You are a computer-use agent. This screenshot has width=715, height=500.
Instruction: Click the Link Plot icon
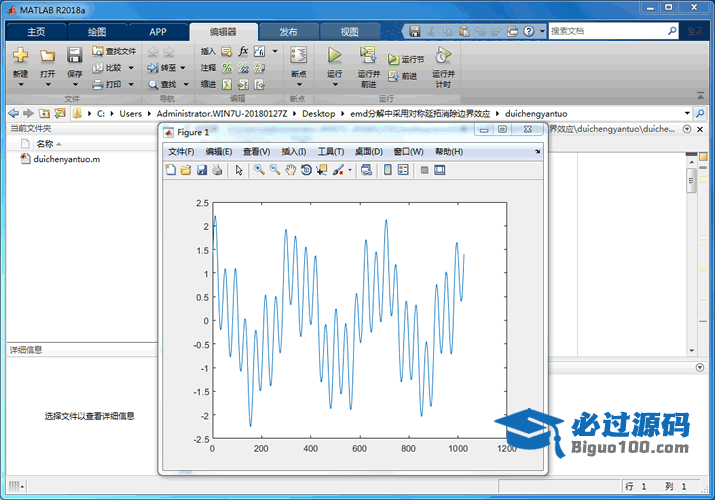tap(366, 170)
